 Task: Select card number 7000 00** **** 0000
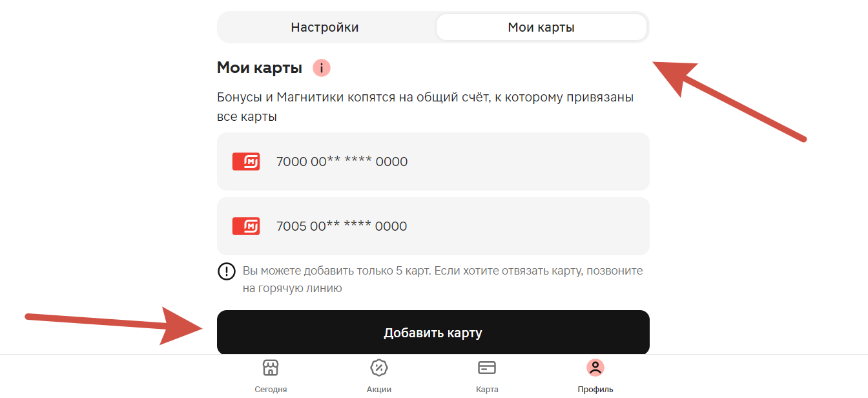coord(342,162)
